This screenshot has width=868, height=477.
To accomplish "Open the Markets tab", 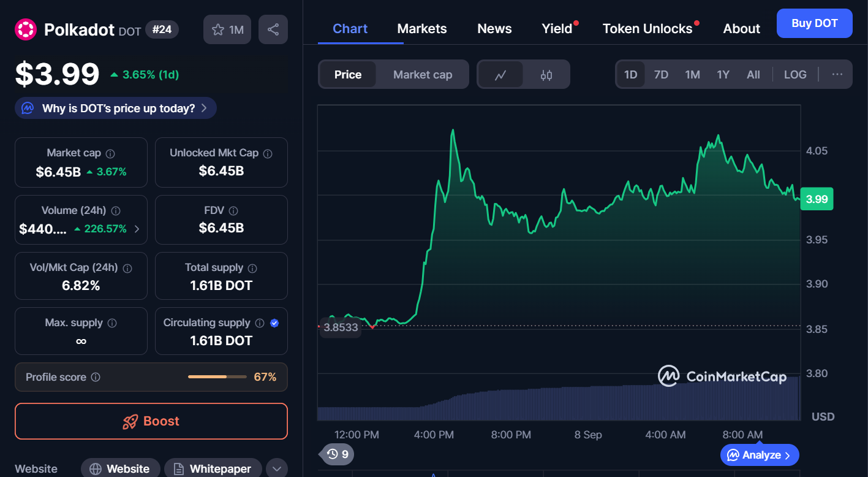I will 422,29.
